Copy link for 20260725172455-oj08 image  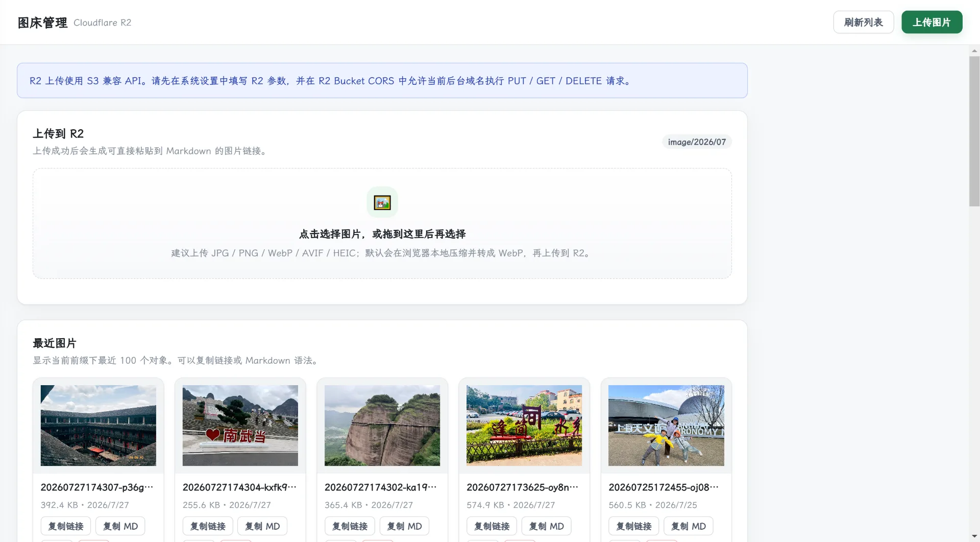[x=633, y=526]
